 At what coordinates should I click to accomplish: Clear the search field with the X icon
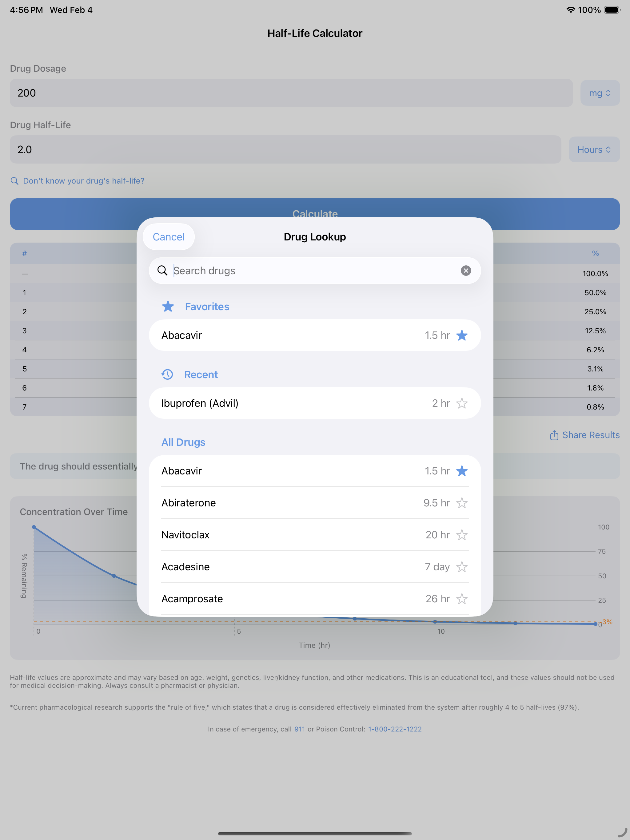pyautogui.click(x=466, y=270)
